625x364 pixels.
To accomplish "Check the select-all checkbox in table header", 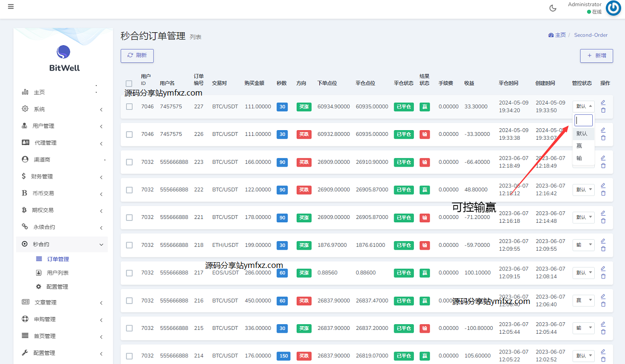I will pos(129,84).
